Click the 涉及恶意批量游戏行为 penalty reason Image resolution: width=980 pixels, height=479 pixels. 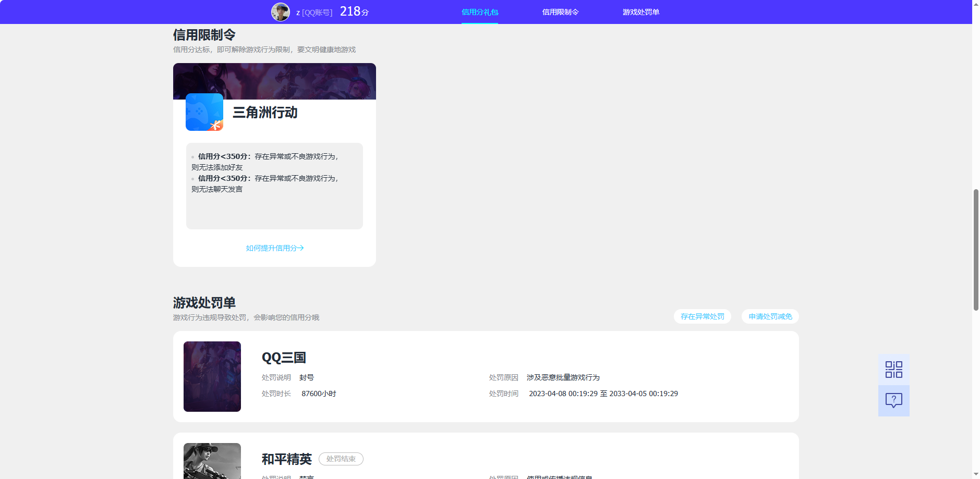tap(563, 377)
